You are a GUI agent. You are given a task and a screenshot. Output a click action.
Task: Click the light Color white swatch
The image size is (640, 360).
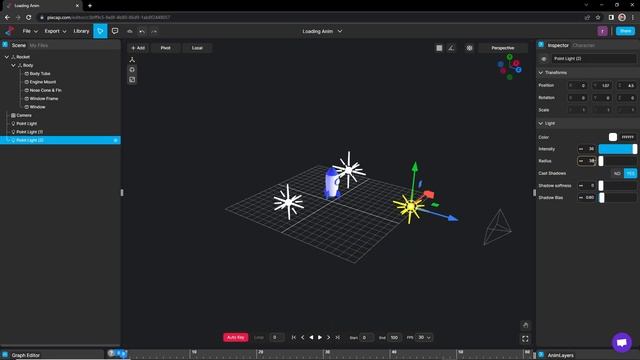(x=613, y=137)
